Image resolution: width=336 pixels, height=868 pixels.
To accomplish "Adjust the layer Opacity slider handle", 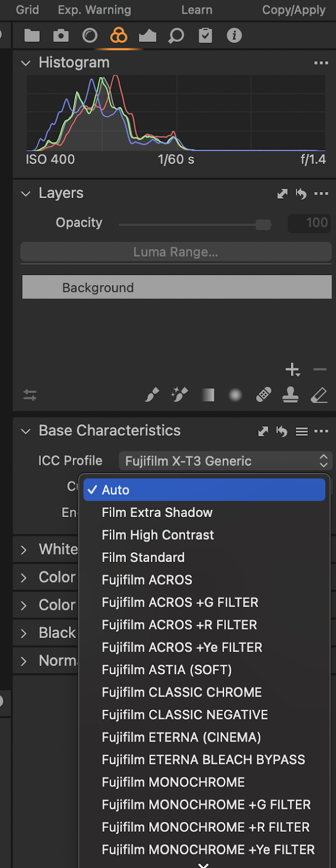I will point(263,224).
